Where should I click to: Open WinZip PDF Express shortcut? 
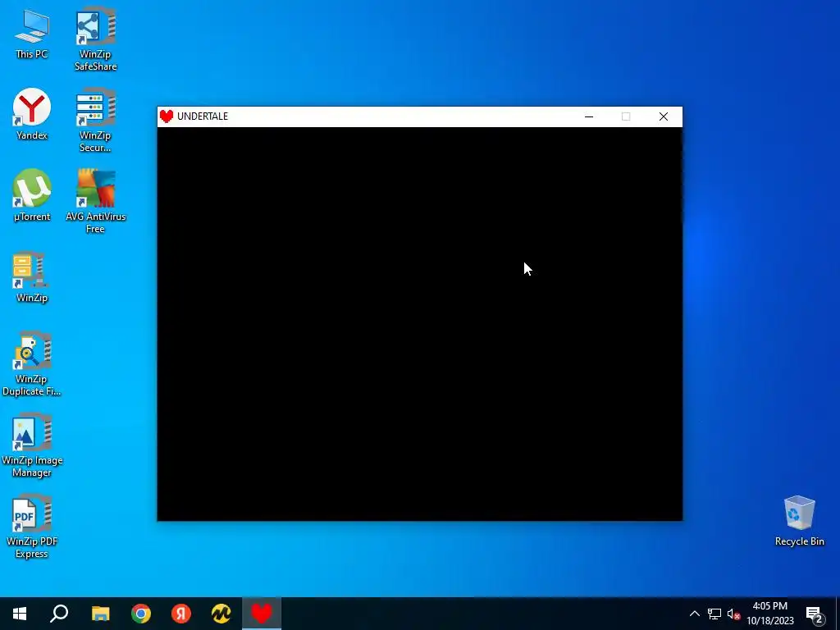coord(32,526)
